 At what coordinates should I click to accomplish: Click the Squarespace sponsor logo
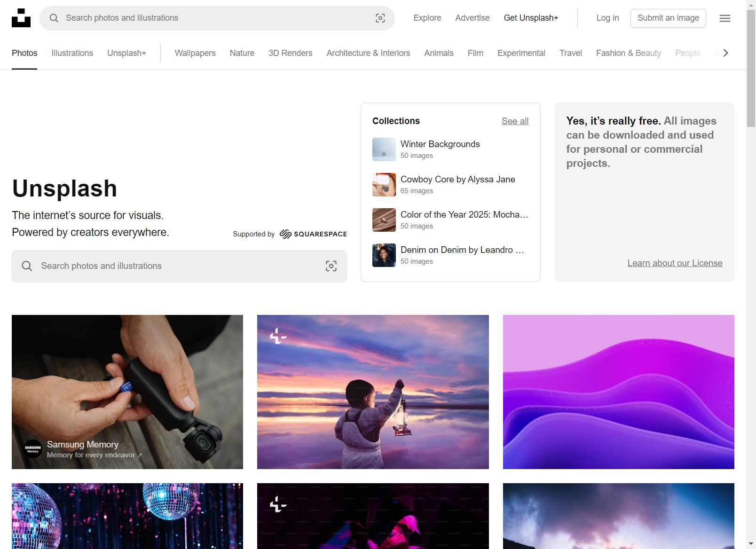click(313, 234)
